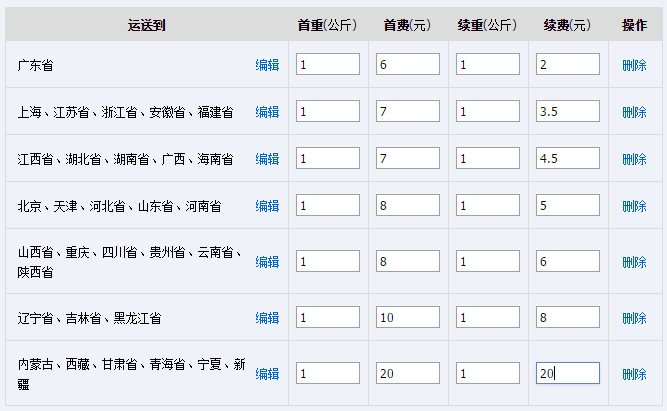Viewport: 667px width, 411px height.
Task: Edit the 广东省 shipping region
Action: point(267,65)
